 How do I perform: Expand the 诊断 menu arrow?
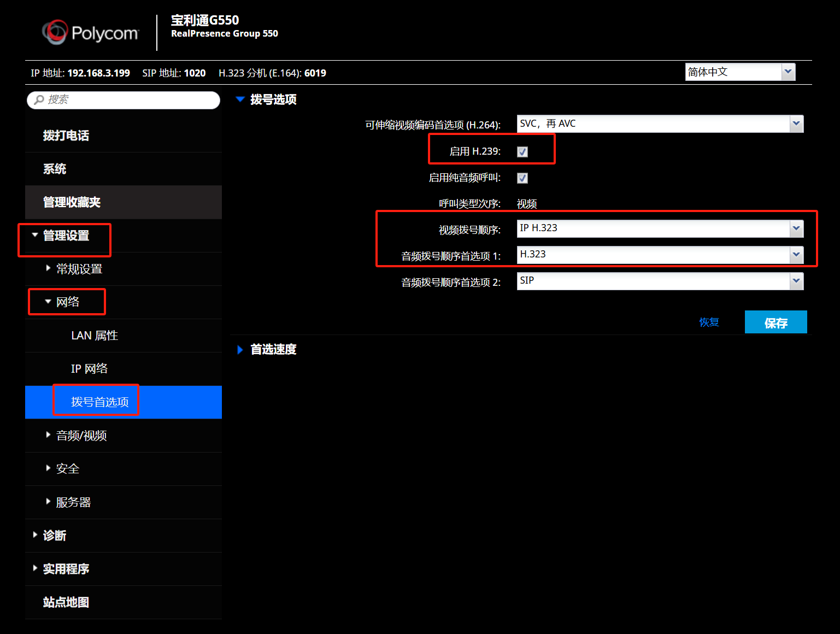[36, 535]
